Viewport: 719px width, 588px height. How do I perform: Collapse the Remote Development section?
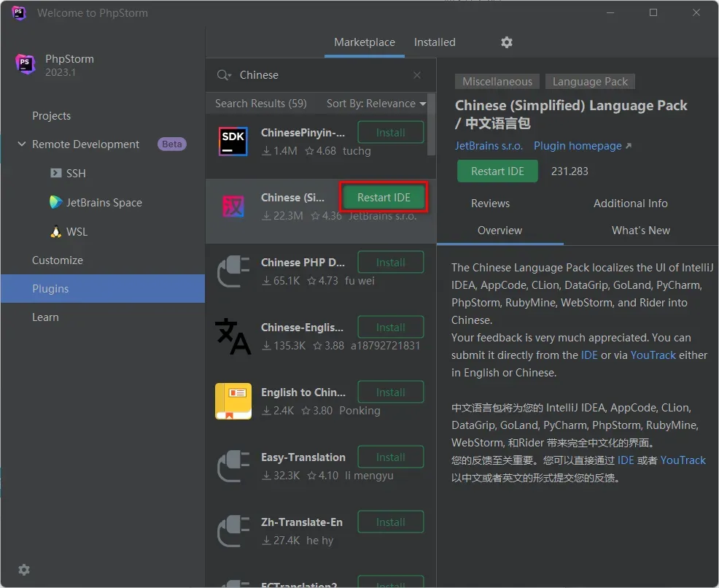tap(21, 144)
